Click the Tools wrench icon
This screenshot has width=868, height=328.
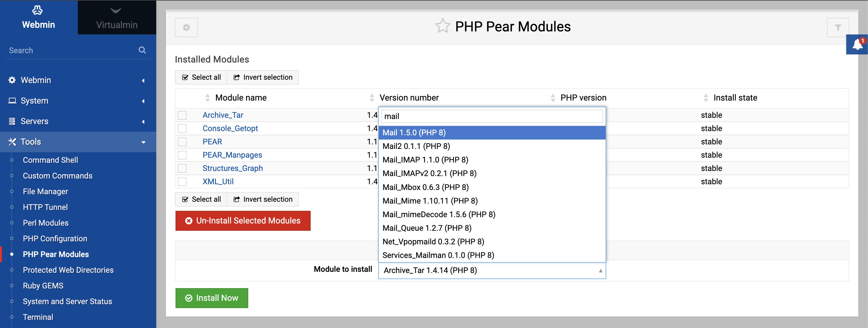point(12,142)
